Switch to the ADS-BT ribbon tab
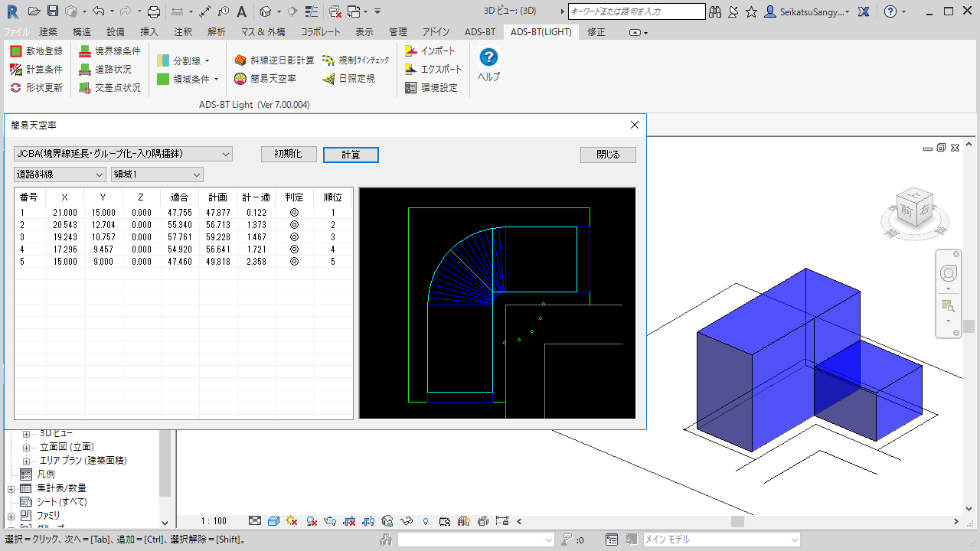Screen dimensions: 980x551 480,32
